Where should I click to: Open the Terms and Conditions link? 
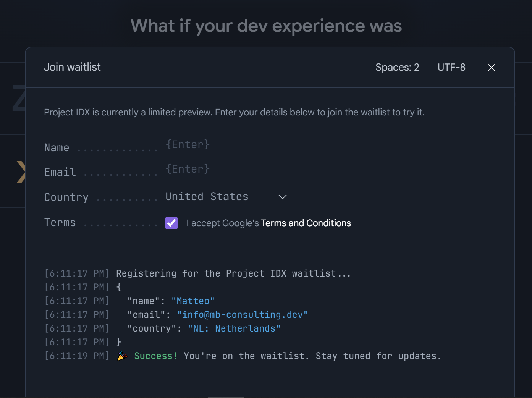pyautogui.click(x=306, y=223)
